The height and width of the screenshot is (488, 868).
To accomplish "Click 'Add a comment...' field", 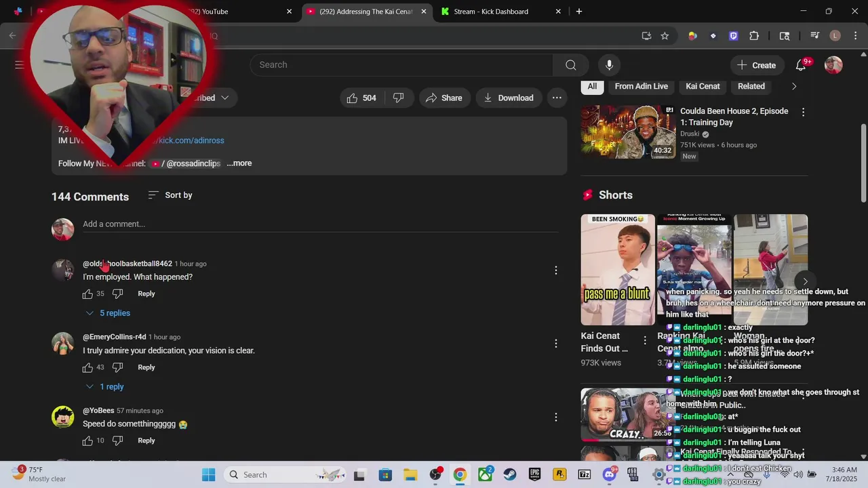I will 320,224.
